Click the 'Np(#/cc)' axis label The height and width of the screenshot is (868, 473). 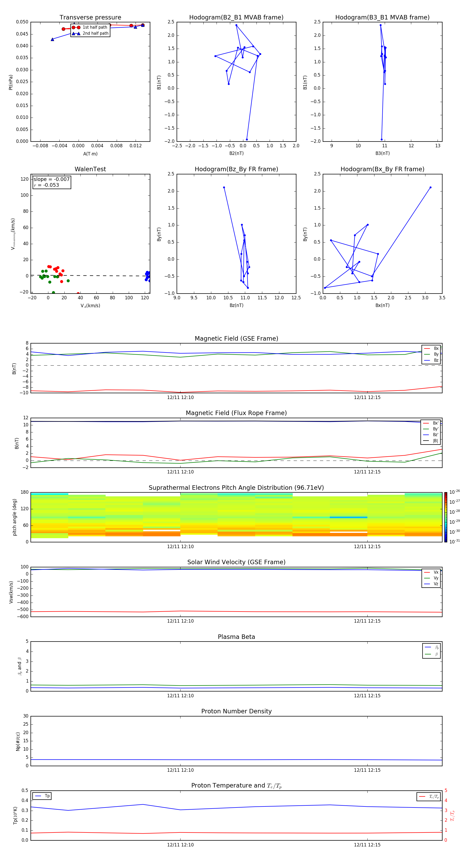[x=18, y=741]
